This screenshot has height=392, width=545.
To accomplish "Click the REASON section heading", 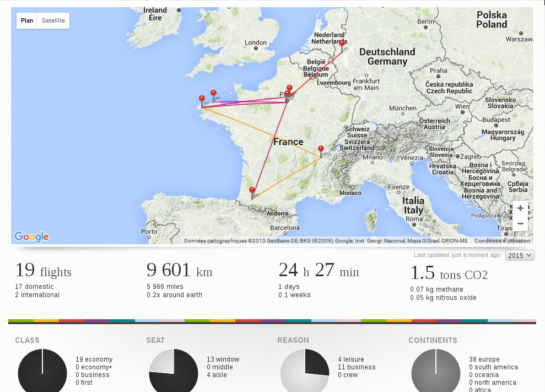I will (x=293, y=341).
